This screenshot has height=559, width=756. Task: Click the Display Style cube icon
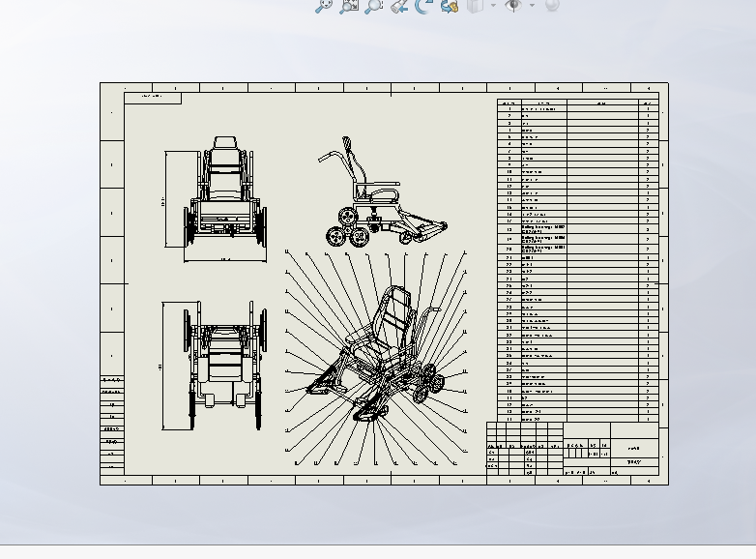[x=476, y=6]
